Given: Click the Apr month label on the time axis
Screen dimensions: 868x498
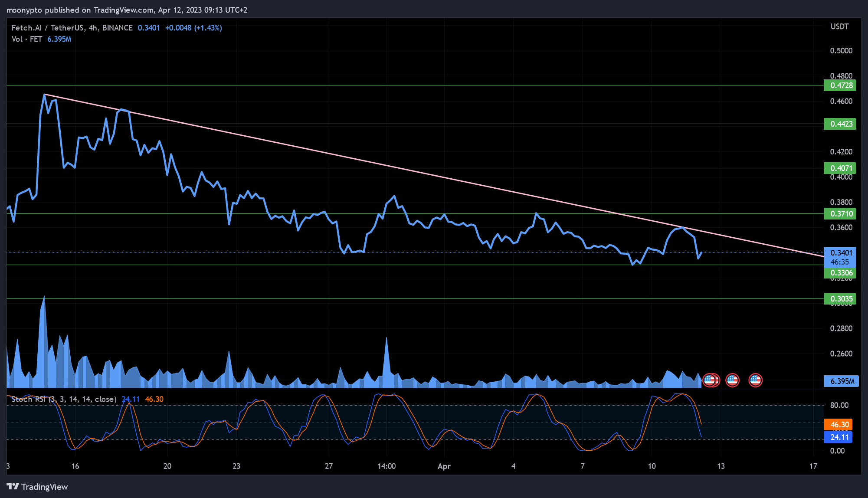Looking at the screenshot, I should [444, 466].
